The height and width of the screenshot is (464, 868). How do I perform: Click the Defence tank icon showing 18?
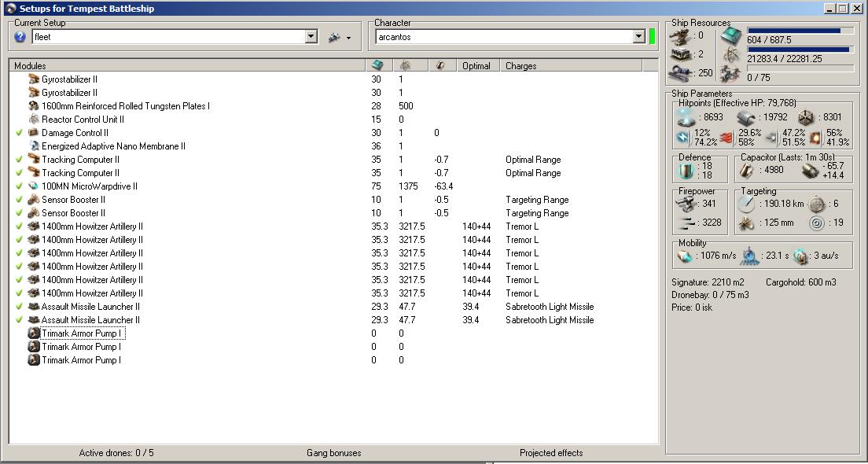tap(686, 171)
